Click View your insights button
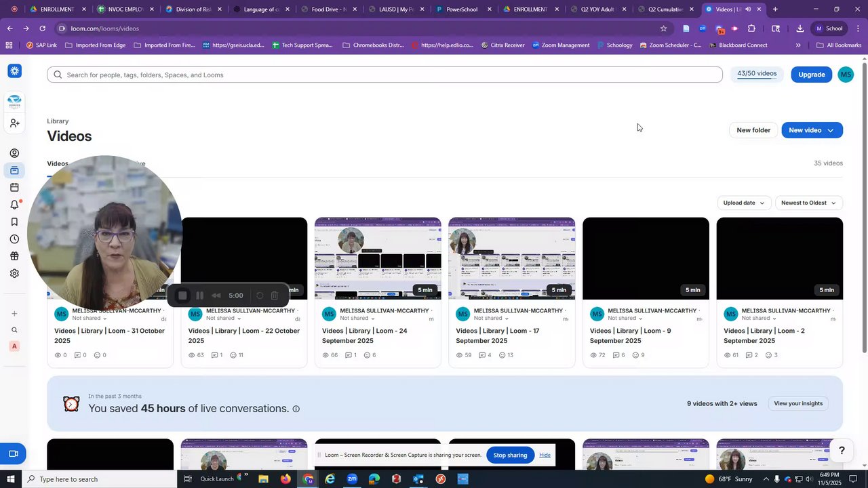 pyautogui.click(x=798, y=403)
